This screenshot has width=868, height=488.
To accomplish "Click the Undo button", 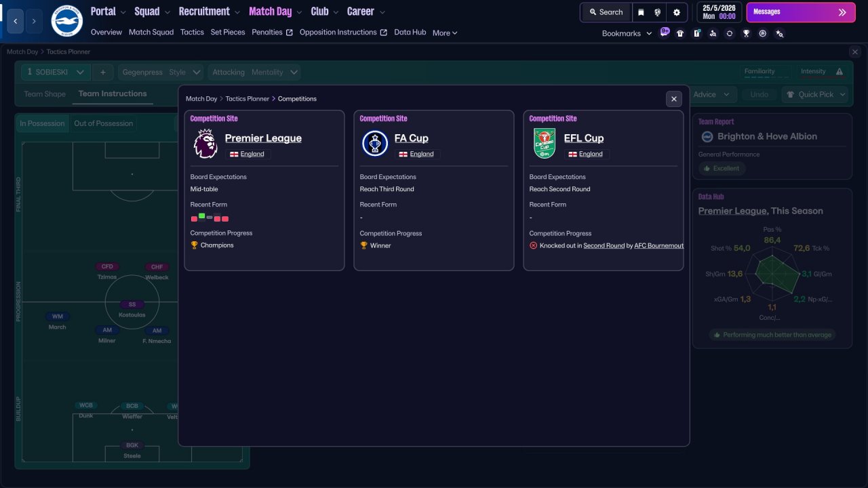I will tap(759, 95).
